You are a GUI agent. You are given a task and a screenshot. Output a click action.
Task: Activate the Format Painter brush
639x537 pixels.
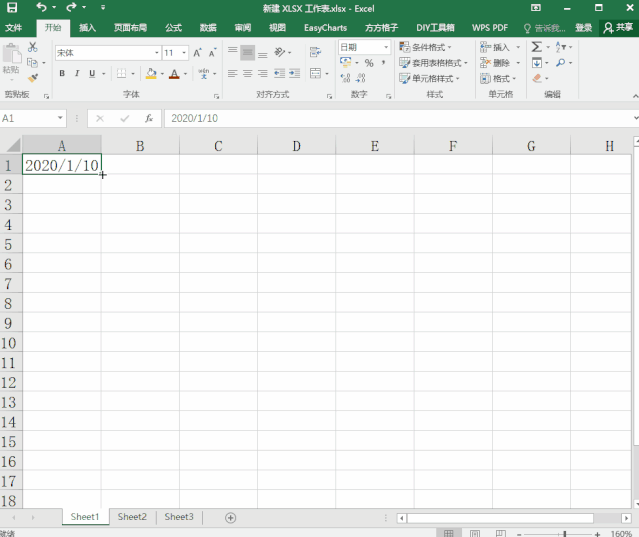pos(33,77)
